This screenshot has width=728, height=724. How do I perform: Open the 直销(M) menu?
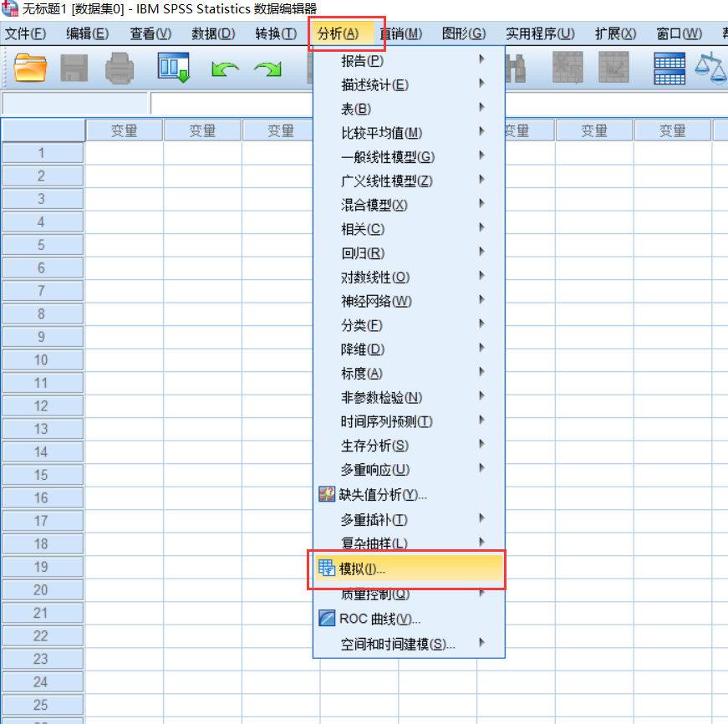(401, 34)
